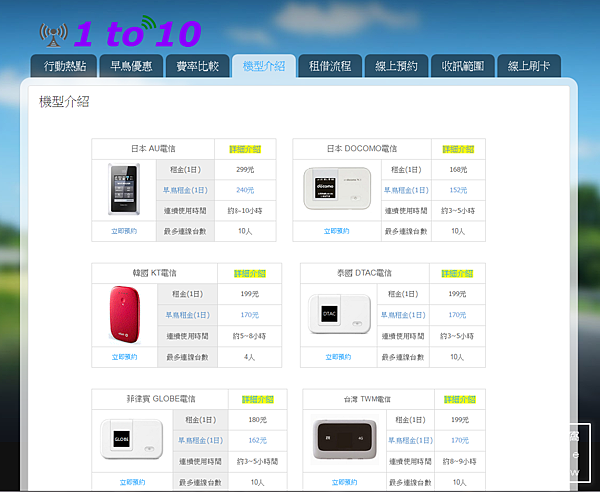Click the TWM black router image
The height and width of the screenshot is (492, 600).
345,440
